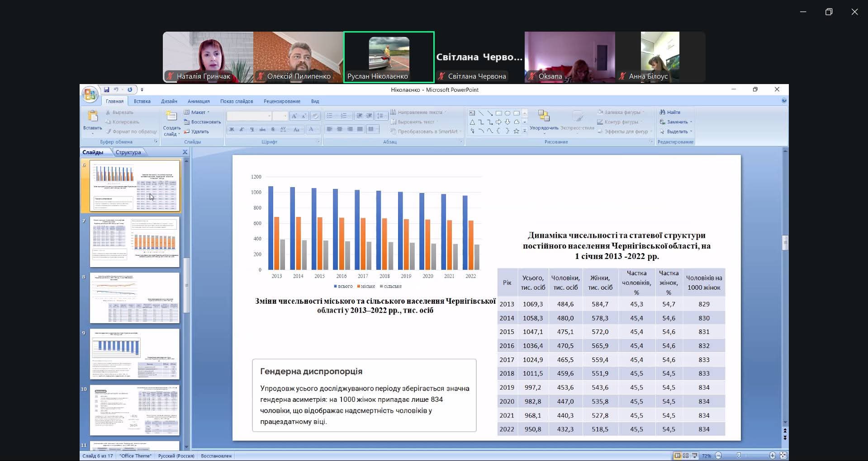The image size is (868, 461).
Task: Switch to slide sorter view
Action: pyautogui.click(x=686, y=456)
